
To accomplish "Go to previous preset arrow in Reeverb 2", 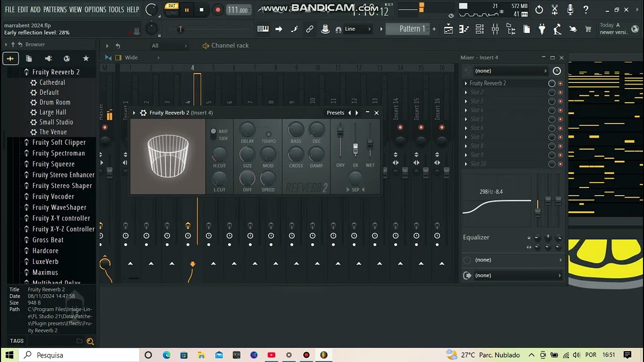I will 350,113.
